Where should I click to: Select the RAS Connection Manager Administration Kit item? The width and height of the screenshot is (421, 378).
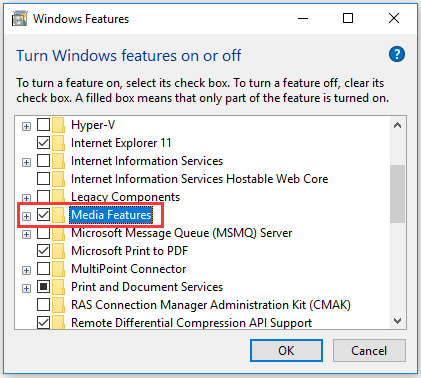[211, 305]
